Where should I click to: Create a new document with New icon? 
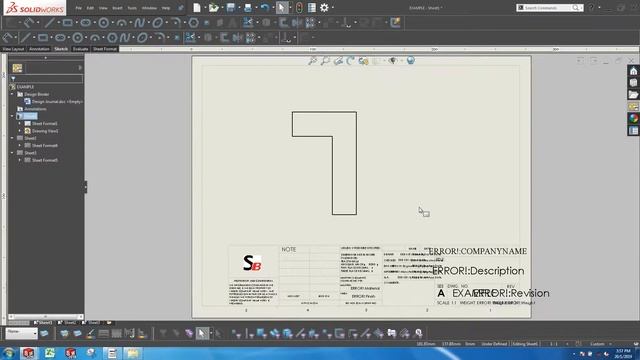coord(197,7)
